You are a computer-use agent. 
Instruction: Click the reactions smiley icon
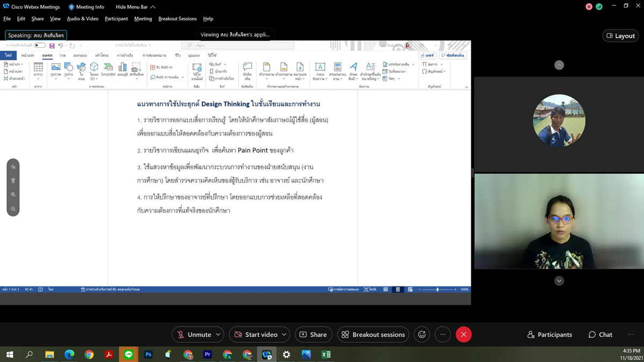(422, 335)
